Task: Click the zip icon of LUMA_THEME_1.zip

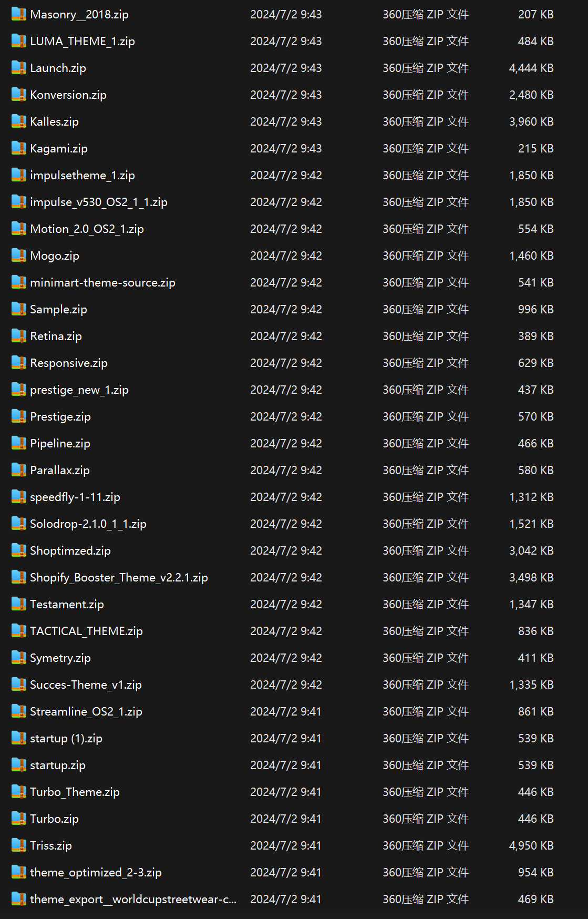Action: point(19,41)
